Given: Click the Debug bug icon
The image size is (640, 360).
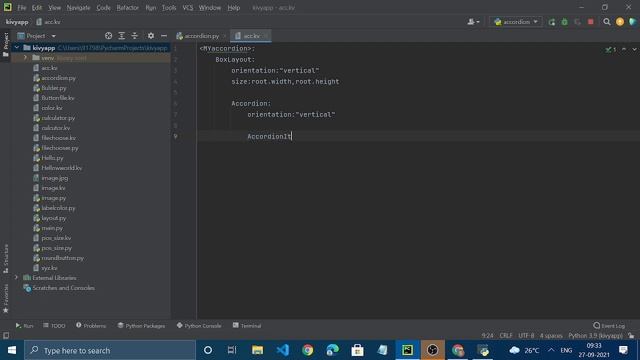Looking at the screenshot, I should [564, 22].
